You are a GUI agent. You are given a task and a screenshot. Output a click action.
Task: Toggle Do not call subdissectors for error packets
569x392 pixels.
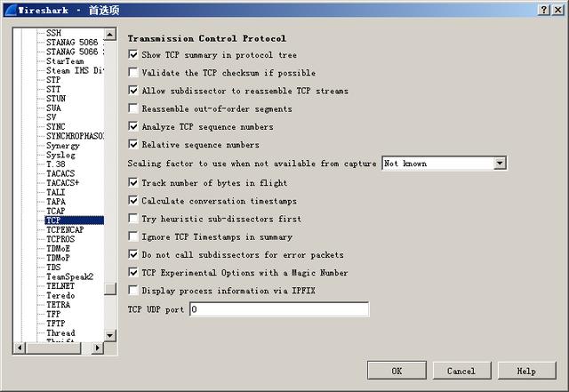133,254
